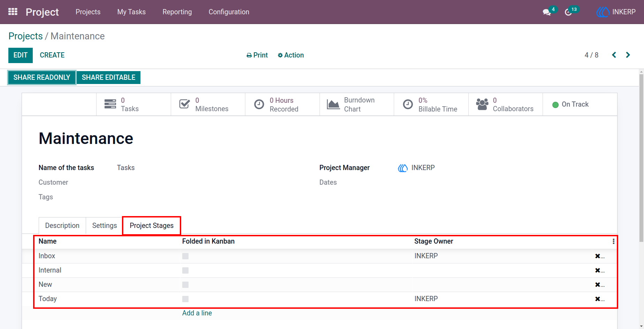Remove the New stage row
Screen dimensions: 644x329
click(x=598, y=285)
